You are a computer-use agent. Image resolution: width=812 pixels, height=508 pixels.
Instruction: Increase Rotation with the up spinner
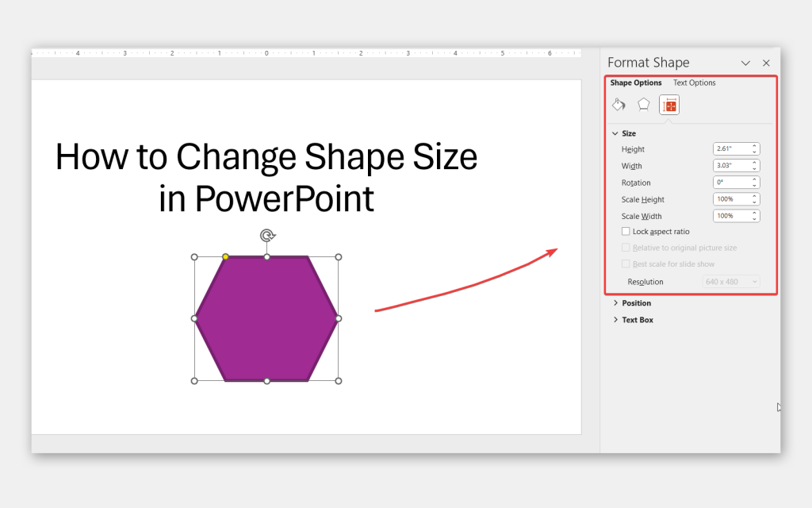click(755, 179)
